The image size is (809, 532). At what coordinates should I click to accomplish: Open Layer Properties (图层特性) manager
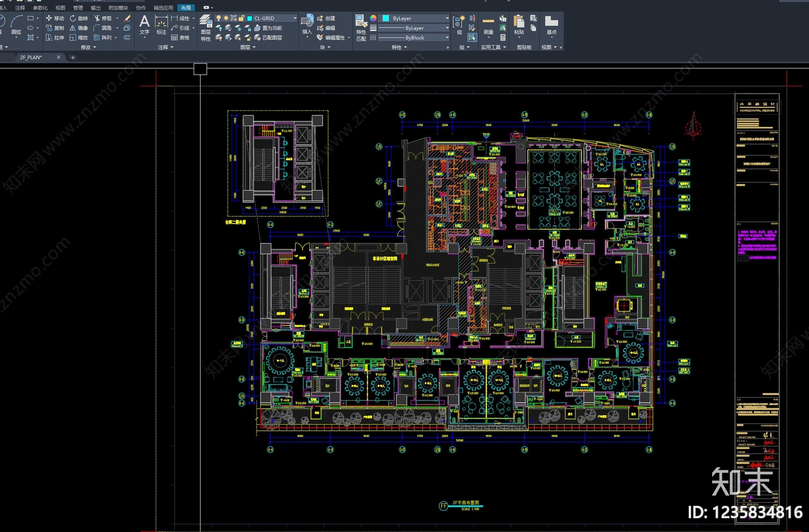point(205,27)
